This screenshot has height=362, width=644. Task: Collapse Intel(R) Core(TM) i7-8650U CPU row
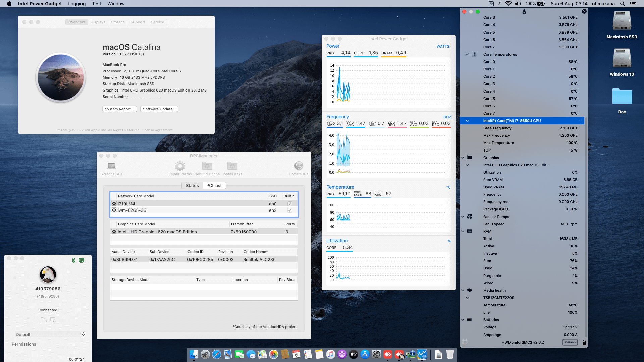pos(467,121)
